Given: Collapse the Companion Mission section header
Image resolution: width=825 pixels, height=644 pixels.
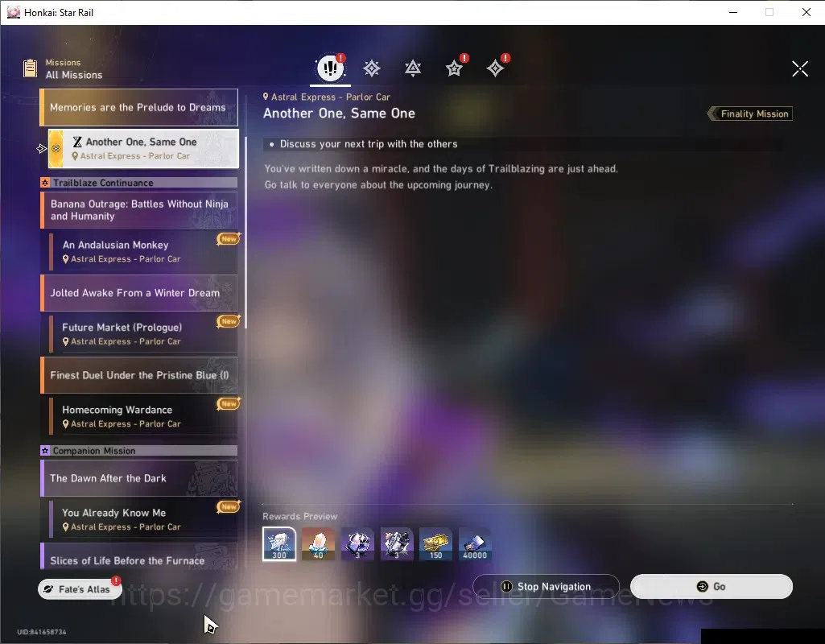Looking at the screenshot, I should (139, 451).
